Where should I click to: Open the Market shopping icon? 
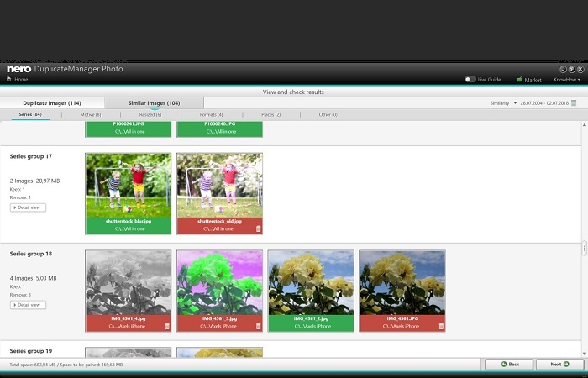[521, 80]
